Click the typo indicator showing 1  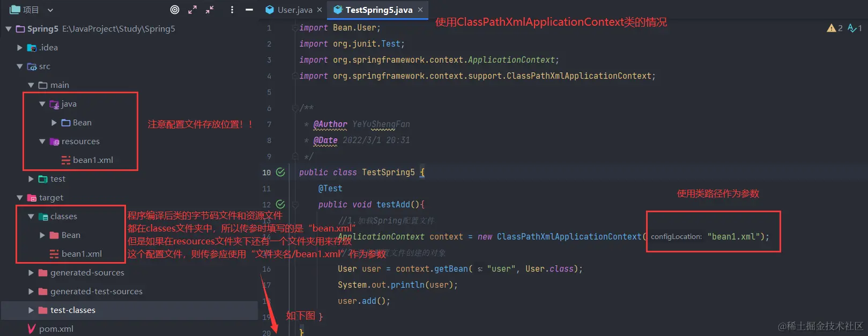click(x=855, y=28)
